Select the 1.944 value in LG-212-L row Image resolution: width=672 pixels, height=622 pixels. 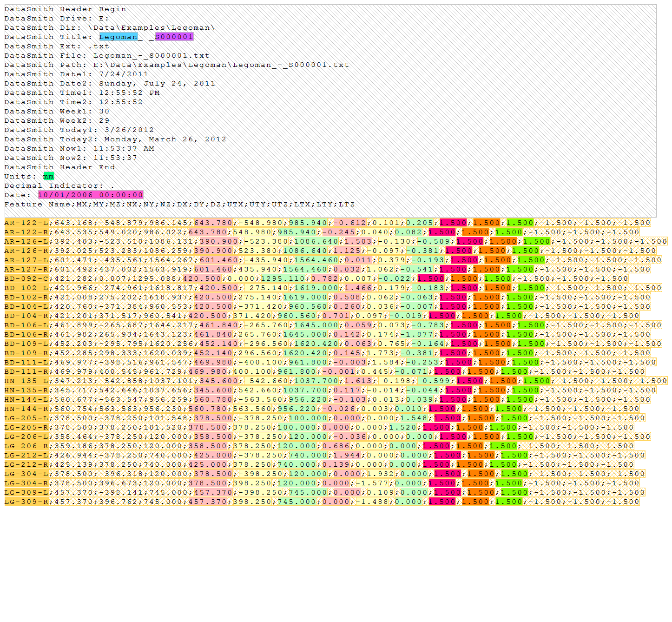click(x=348, y=455)
